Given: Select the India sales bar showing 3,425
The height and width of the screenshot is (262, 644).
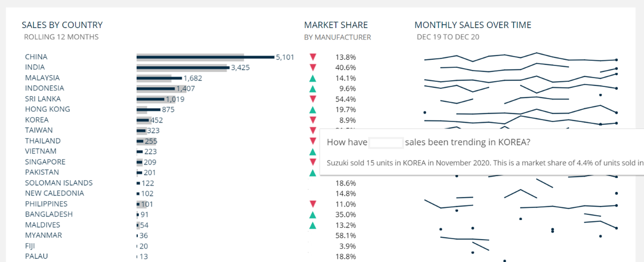Looking at the screenshot, I should (182, 67).
